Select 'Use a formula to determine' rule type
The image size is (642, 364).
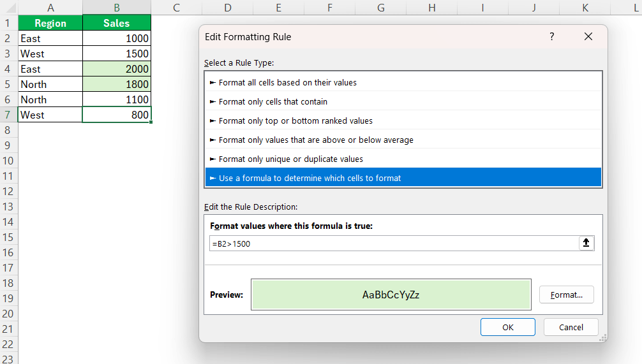click(x=310, y=178)
